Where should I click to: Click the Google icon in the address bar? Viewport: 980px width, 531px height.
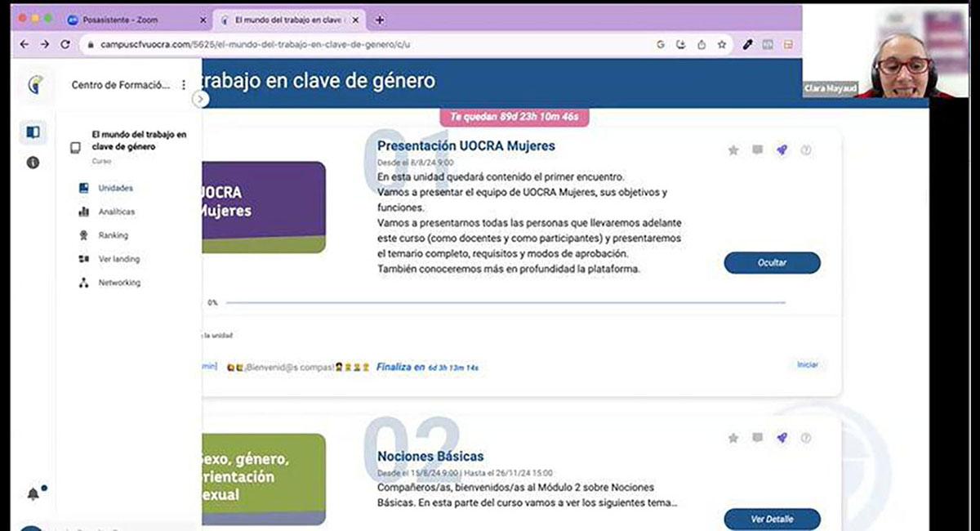(661, 45)
